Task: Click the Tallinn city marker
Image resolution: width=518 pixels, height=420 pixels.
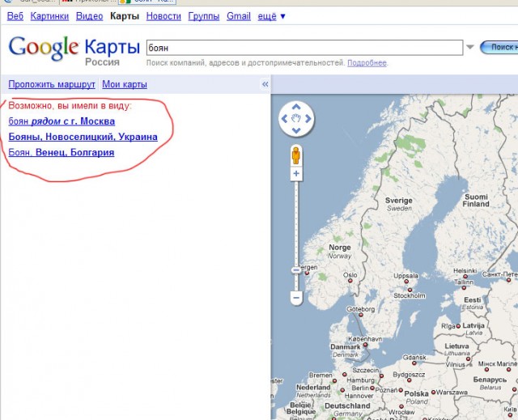Action: point(464,287)
